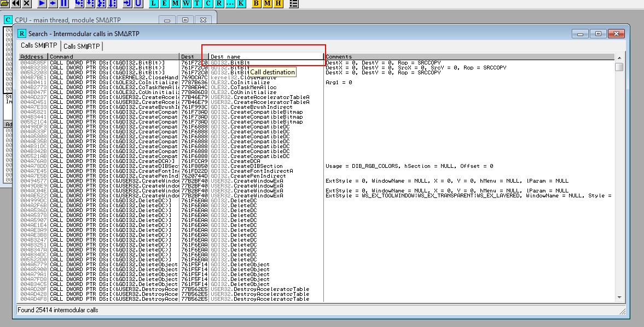The image size is (644, 327).
Task: Close the CPU main thread window
Action: 203,20
